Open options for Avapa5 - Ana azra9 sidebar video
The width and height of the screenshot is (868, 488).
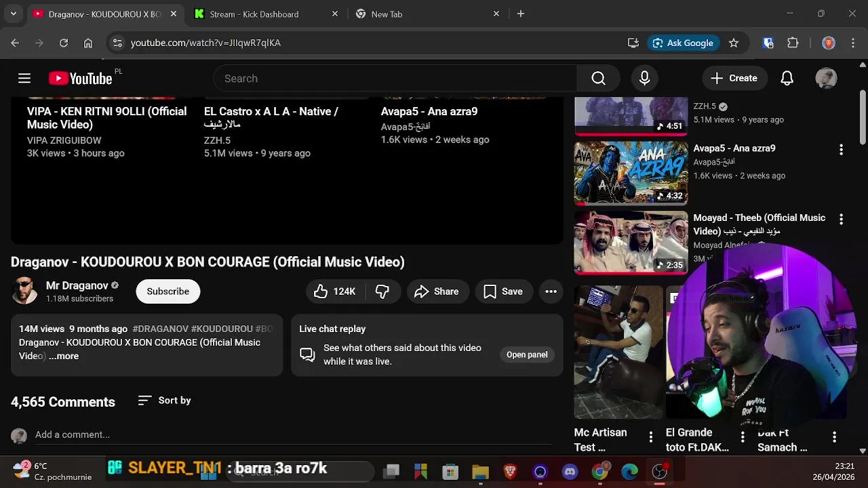tap(841, 149)
